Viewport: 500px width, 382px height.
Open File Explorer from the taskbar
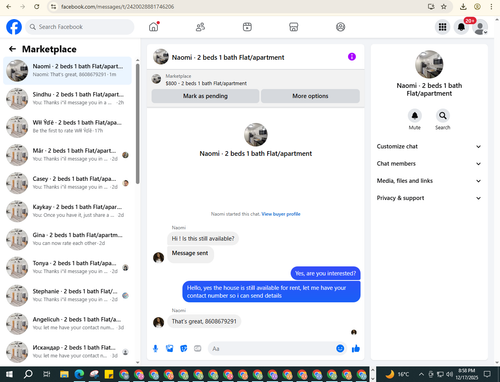tap(64, 374)
